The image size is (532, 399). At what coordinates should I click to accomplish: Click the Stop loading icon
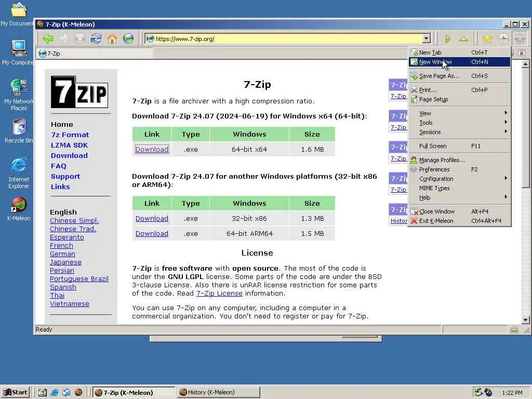point(79,38)
